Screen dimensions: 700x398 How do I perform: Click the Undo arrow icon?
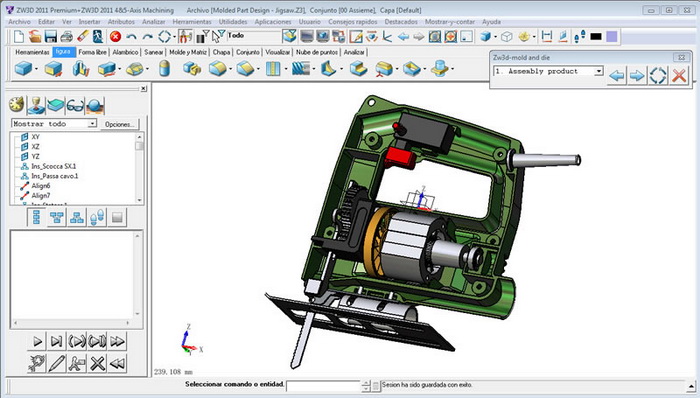point(131,37)
